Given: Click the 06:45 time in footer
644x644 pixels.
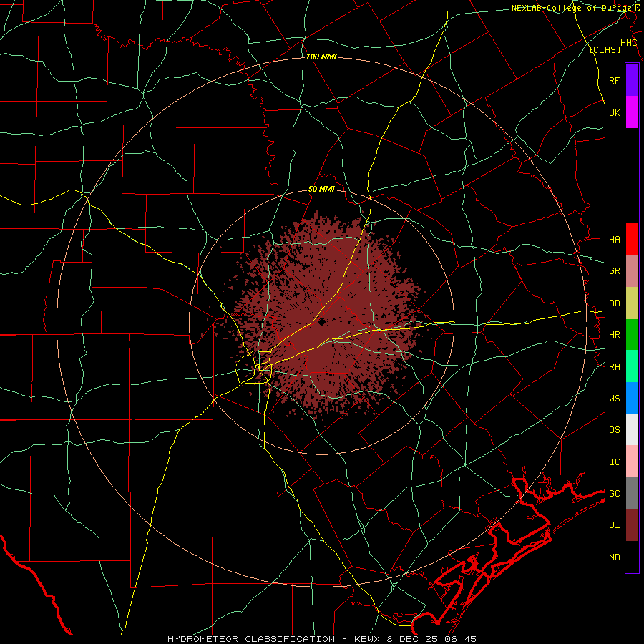Looking at the screenshot, I should [459, 639].
